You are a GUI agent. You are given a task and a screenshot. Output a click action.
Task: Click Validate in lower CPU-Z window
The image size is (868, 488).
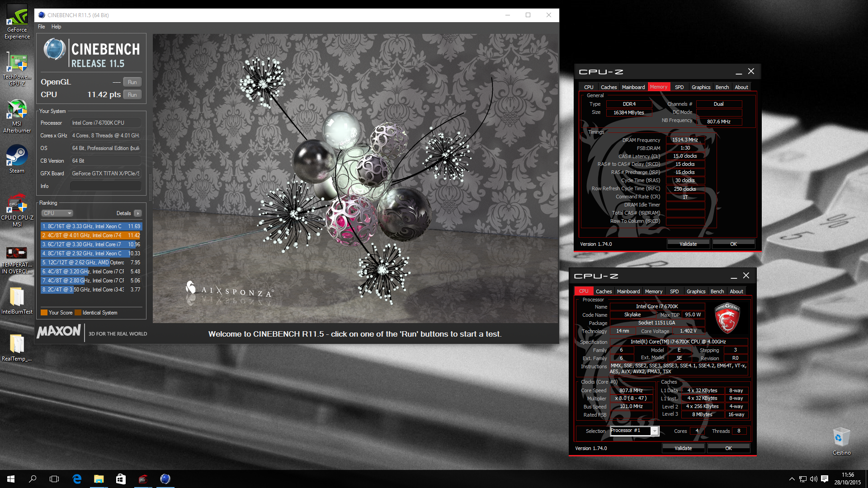[x=683, y=448]
